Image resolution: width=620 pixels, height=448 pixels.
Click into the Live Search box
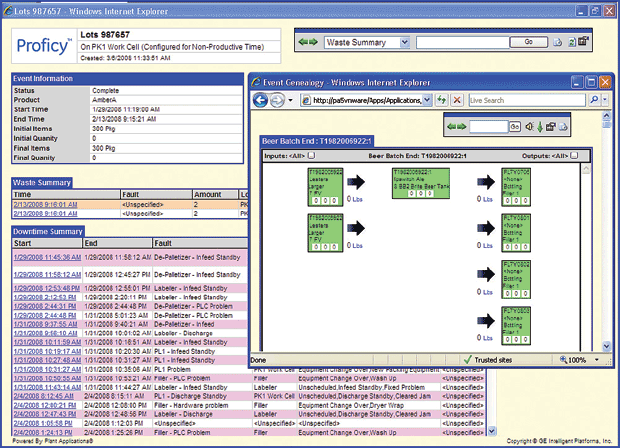point(527,100)
